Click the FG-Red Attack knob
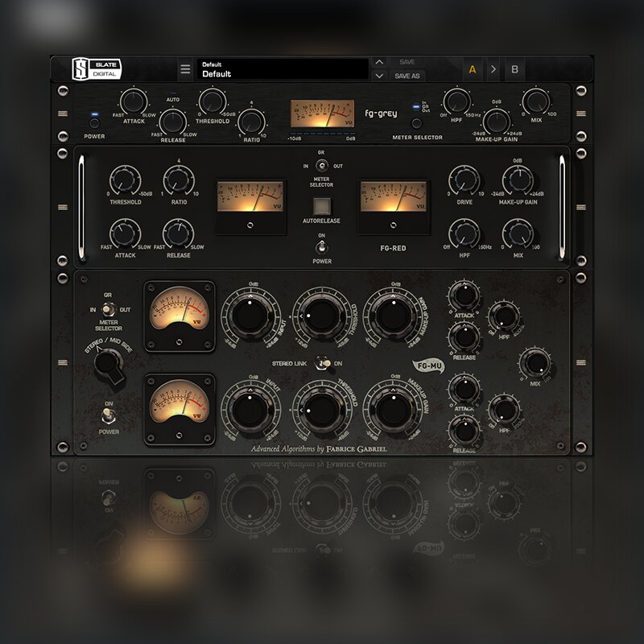This screenshot has width=644, height=644. 126,234
